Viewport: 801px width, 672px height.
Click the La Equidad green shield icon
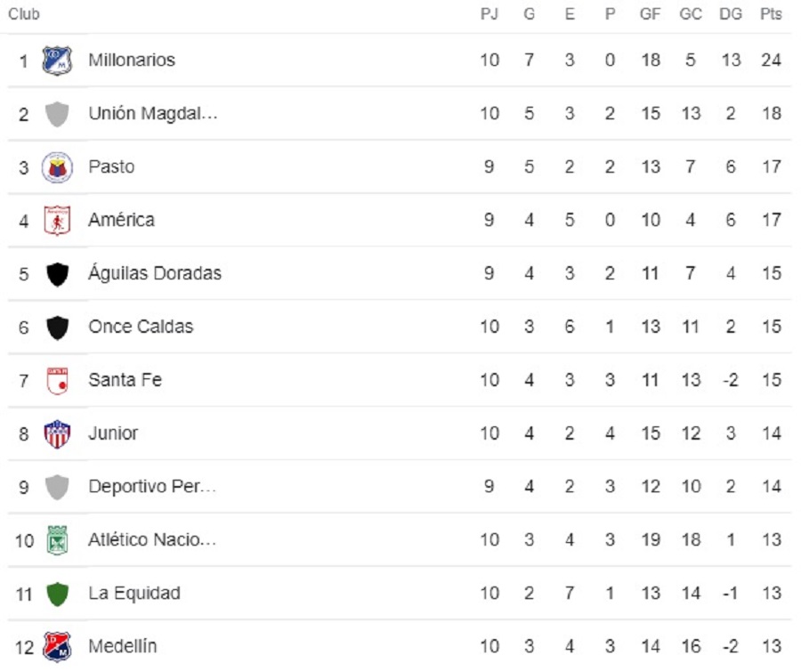pos(57,594)
